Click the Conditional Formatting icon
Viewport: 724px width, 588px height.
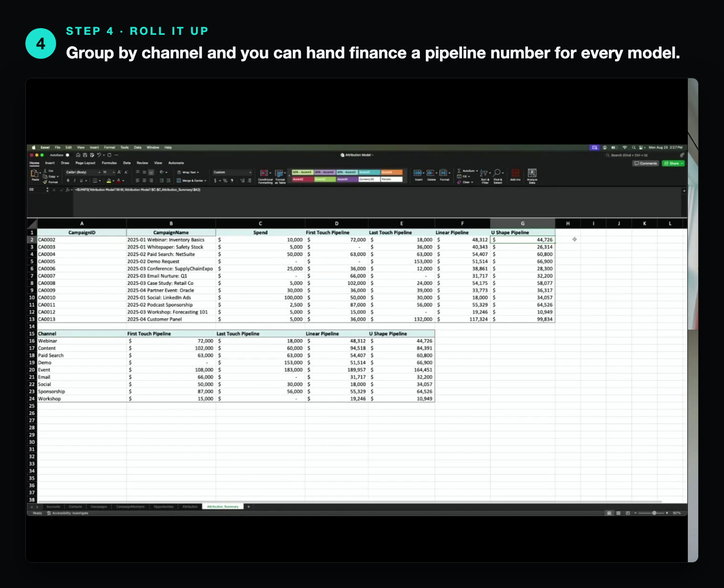coord(264,173)
